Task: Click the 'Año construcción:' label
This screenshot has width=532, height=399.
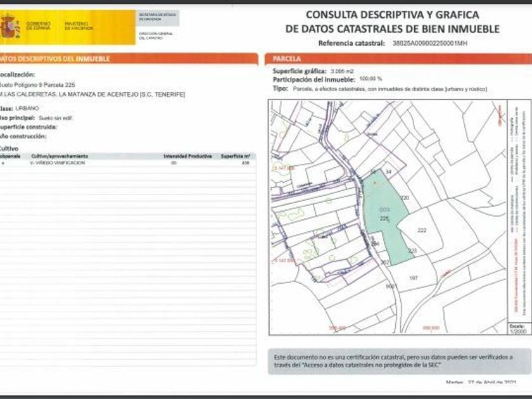Action: [23, 136]
